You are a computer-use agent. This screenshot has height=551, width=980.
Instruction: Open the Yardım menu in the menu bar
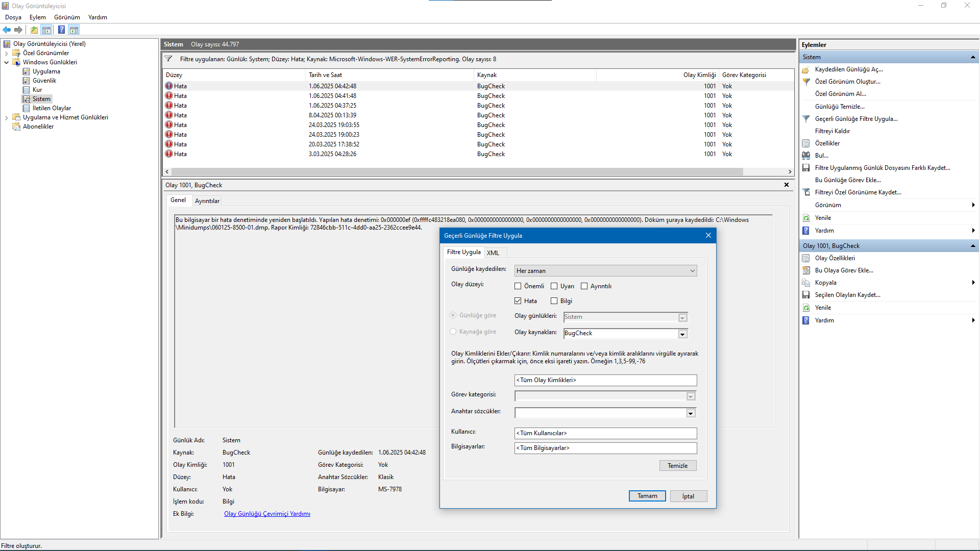point(97,17)
